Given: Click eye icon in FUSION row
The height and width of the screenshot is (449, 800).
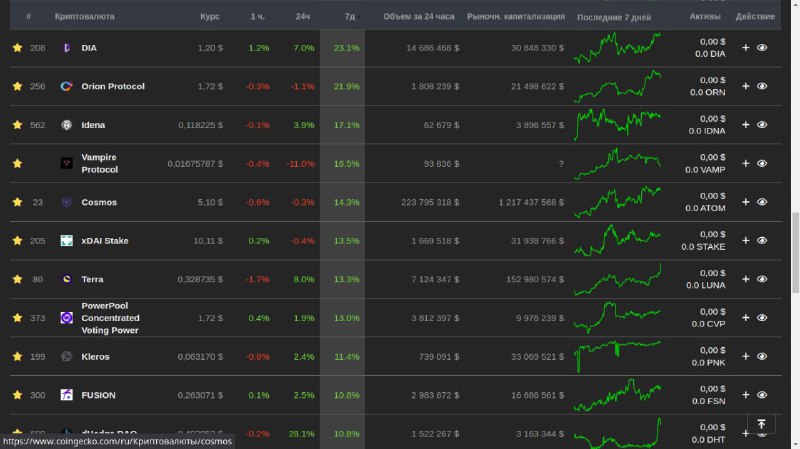Looking at the screenshot, I should tap(762, 395).
